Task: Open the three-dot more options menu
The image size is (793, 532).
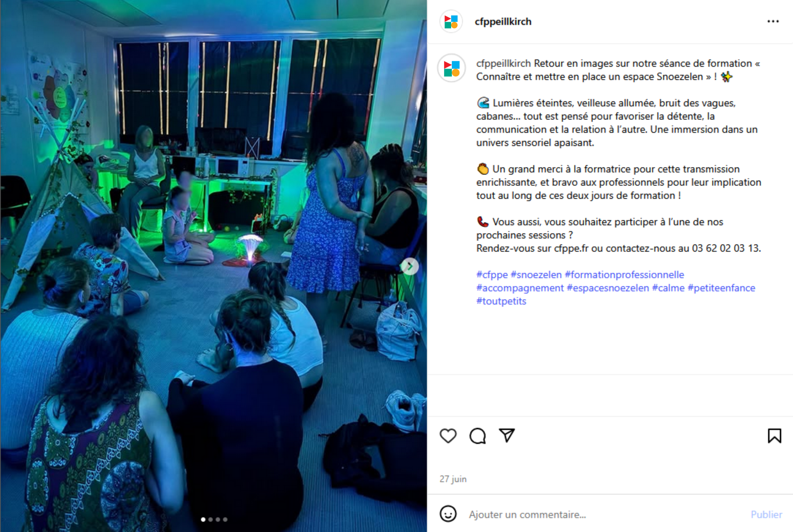Action: pos(773,22)
